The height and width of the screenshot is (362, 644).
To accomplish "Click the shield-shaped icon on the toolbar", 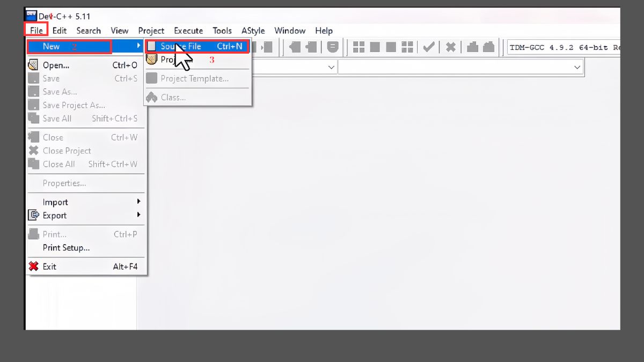I will point(332,47).
